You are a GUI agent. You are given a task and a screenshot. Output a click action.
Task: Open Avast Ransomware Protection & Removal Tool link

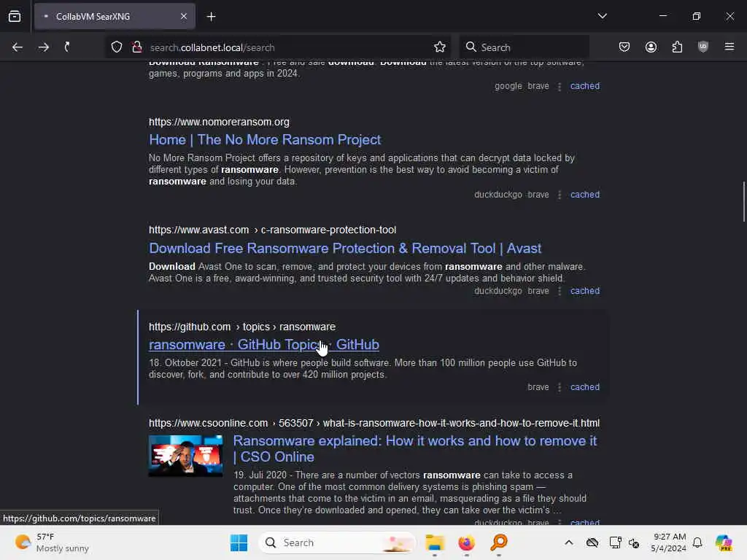345,248
